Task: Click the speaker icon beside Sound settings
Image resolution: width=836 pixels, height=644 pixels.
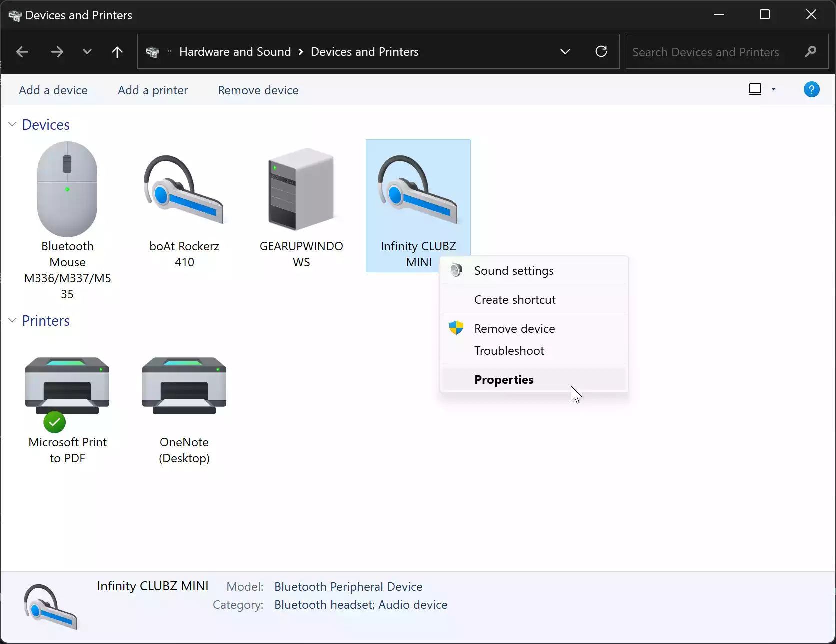Action: pos(456,270)
